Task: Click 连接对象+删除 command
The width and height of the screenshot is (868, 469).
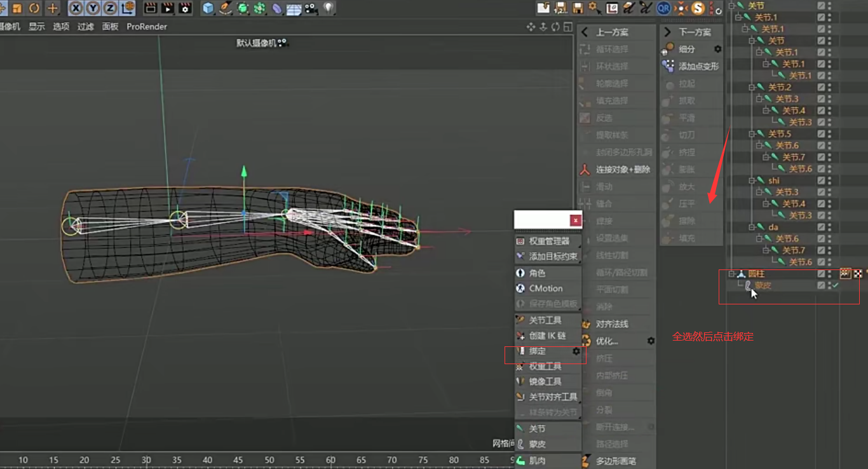Action: 616,170
